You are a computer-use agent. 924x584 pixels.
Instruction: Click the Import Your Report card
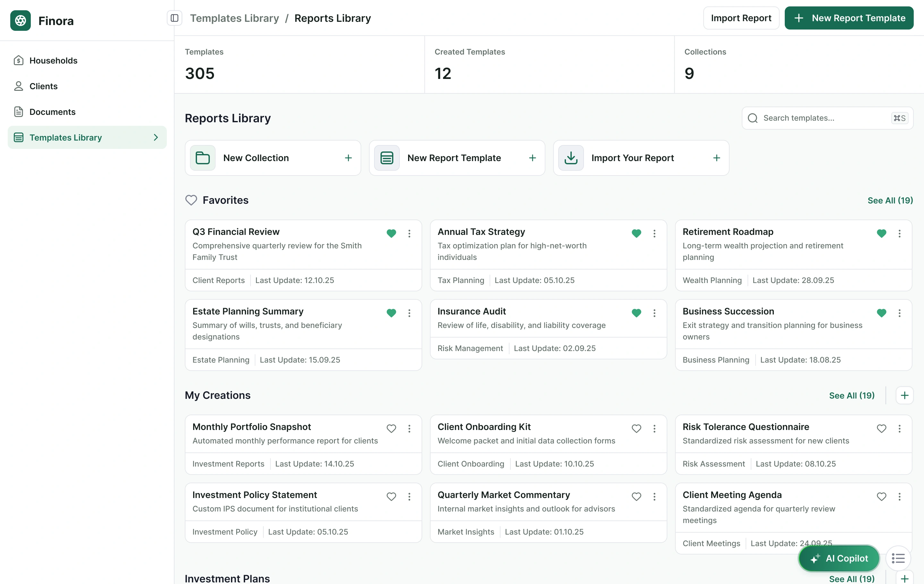click(x=641, y=158)
